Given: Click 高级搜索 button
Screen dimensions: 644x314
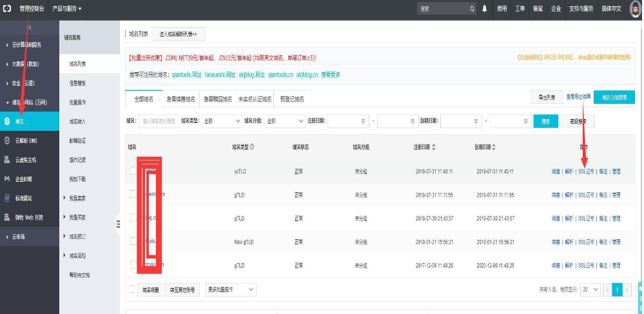Looking at the screenshot, I should pyautogui.click(x=578, y=121).
